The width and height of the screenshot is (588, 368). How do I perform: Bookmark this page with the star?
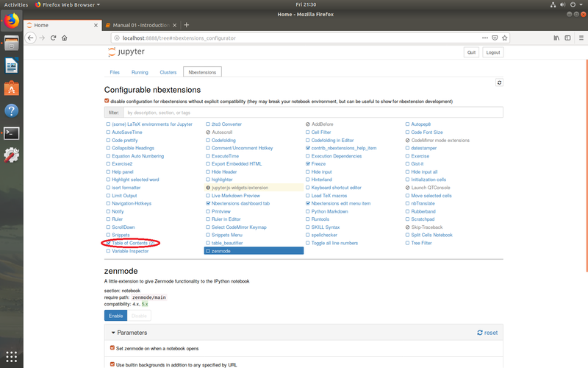tap(505, 38)
